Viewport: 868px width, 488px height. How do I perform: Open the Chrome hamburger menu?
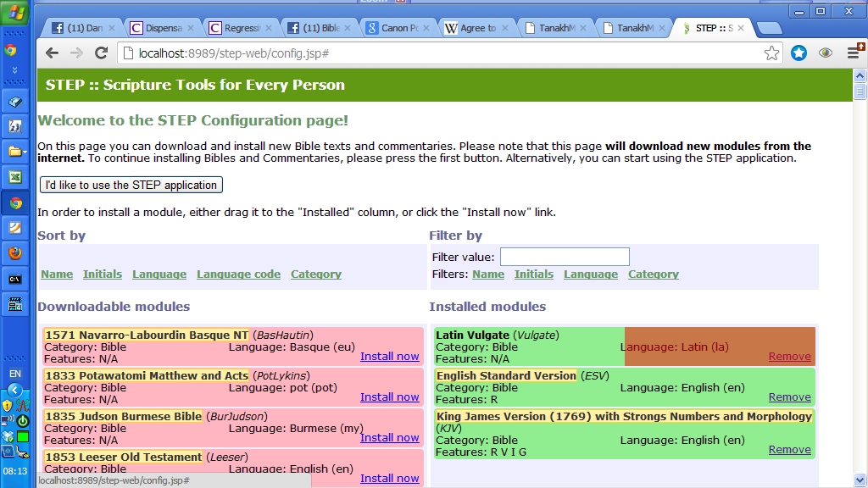[854, 52]
